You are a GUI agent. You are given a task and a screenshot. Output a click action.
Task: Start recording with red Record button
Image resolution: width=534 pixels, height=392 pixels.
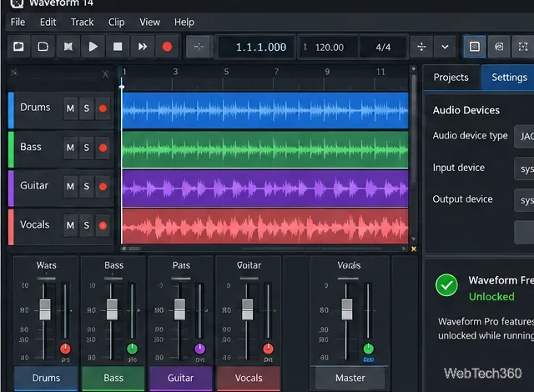pyautogui.click(x=167, y=47)
